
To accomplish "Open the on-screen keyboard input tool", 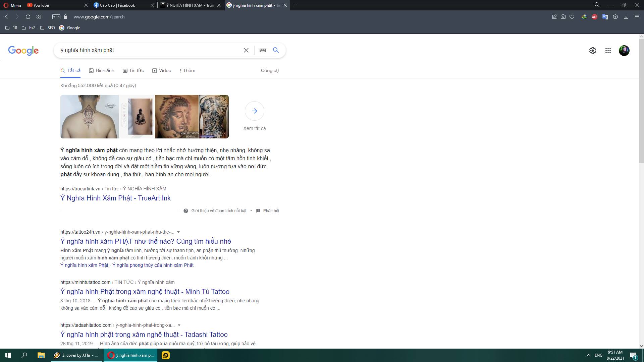I will pyautogui.click(x=263, y=50).
